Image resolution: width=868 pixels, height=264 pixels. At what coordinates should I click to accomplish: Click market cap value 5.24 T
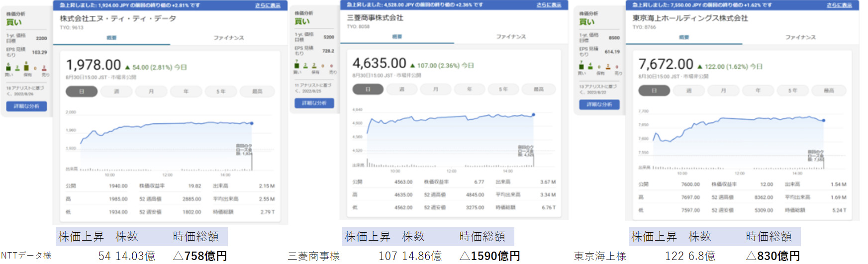[x=840, y=210]
